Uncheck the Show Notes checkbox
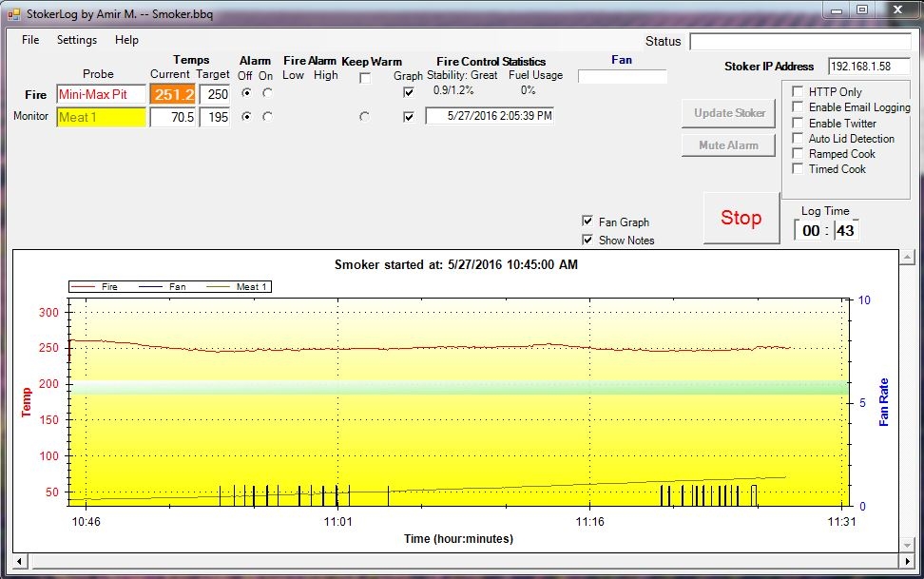The image size is (924, 579). pyautogui.click(x=587, y=240)
